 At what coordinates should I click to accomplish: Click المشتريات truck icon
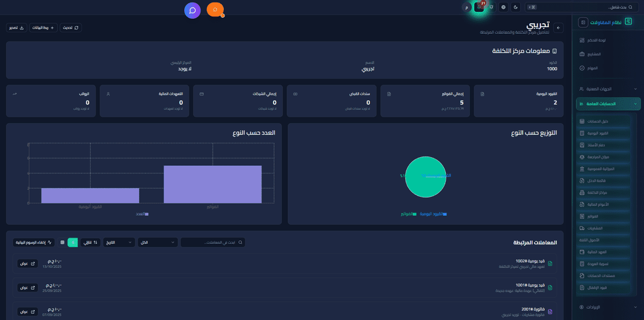click(x=582, y=228)
